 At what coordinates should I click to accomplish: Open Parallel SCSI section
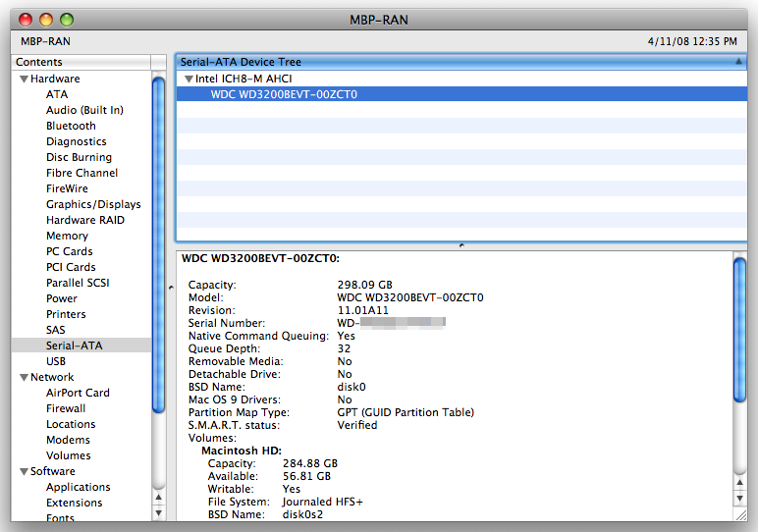(78, 283)
